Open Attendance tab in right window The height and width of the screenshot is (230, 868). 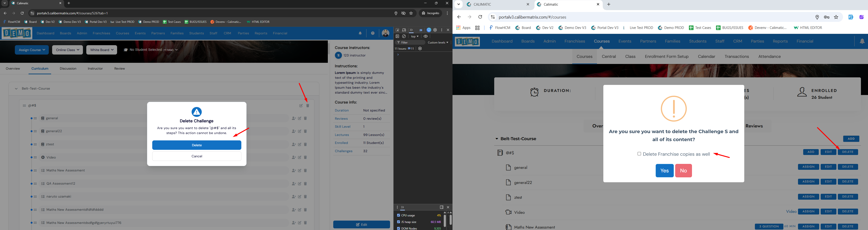click(x=769, y=57)
